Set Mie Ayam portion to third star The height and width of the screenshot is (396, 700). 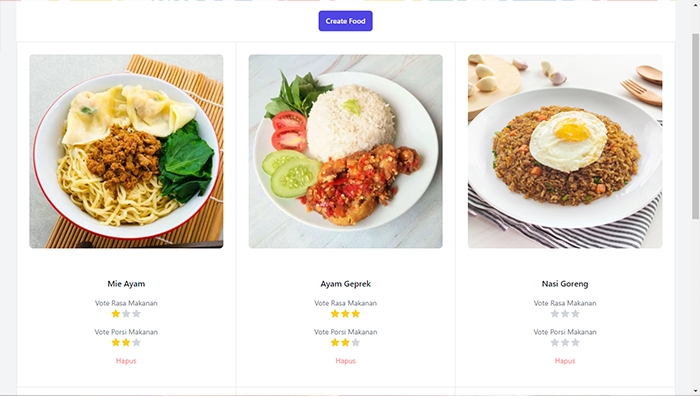[136, 342]
